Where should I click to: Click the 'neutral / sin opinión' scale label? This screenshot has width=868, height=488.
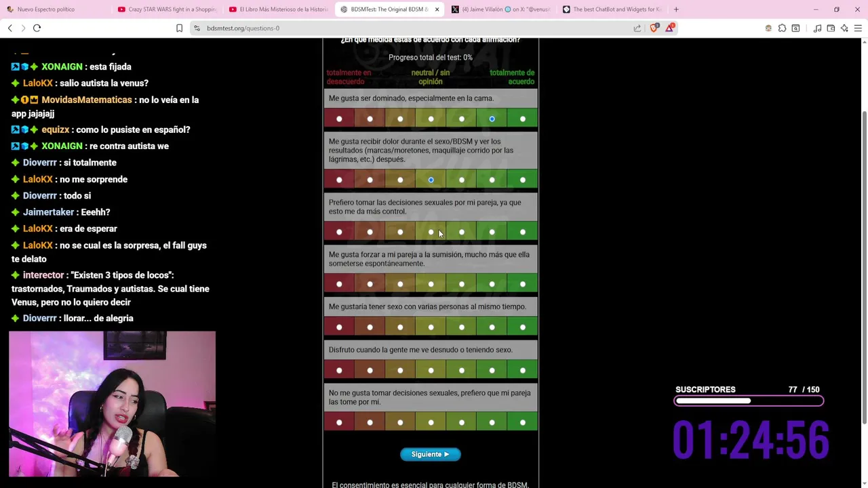[430, 77]
